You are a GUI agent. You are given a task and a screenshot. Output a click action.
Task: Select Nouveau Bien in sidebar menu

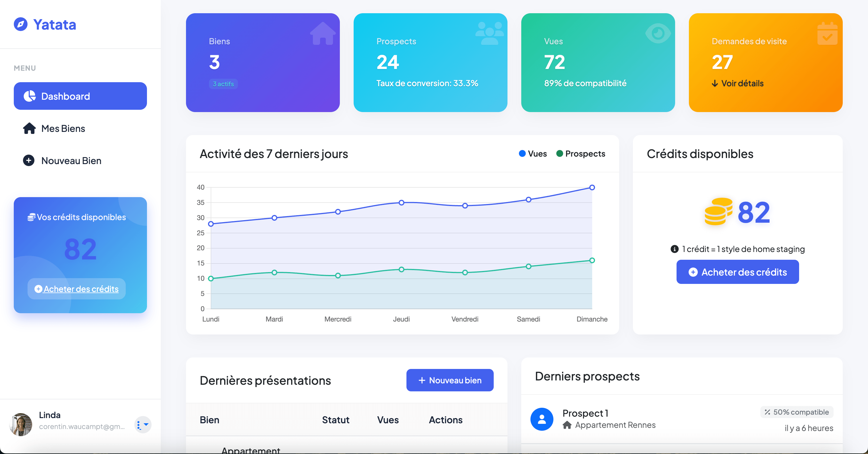pyautogui.click(x=71, y=161)
